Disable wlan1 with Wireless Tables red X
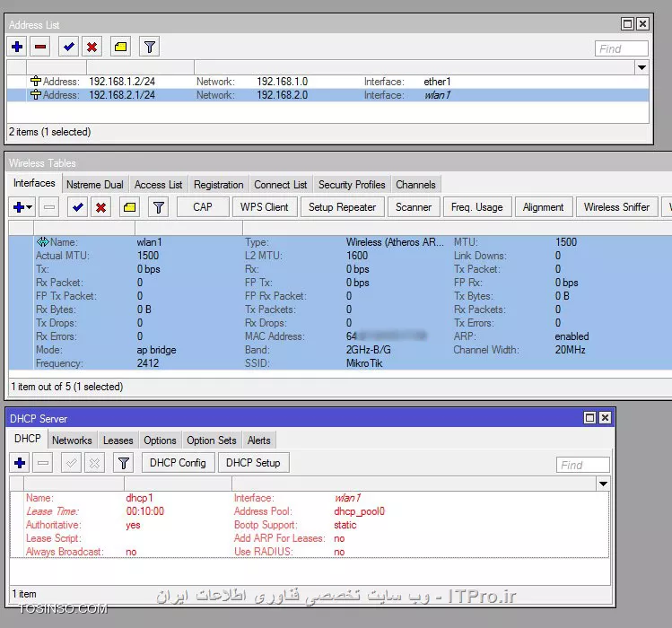 100,207
